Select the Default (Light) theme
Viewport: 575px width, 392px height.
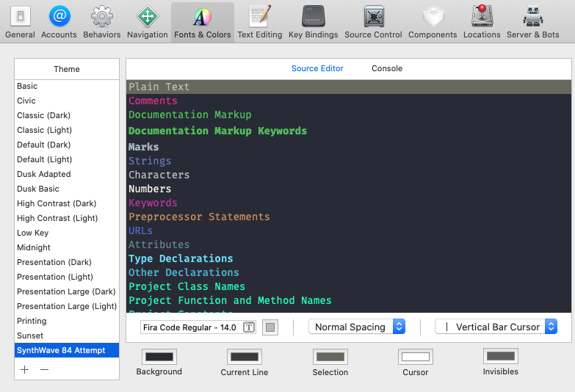tap(67, 159)
